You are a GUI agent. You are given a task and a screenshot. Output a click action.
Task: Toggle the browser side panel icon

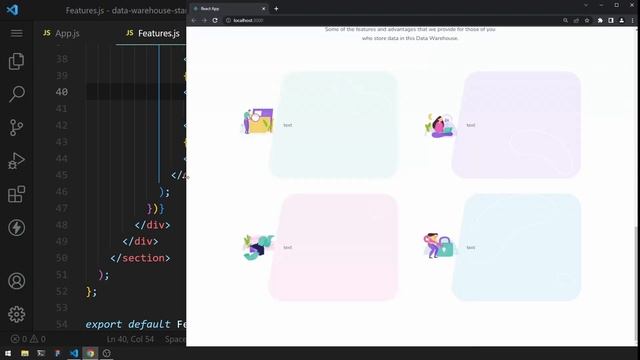pos(611,20)
